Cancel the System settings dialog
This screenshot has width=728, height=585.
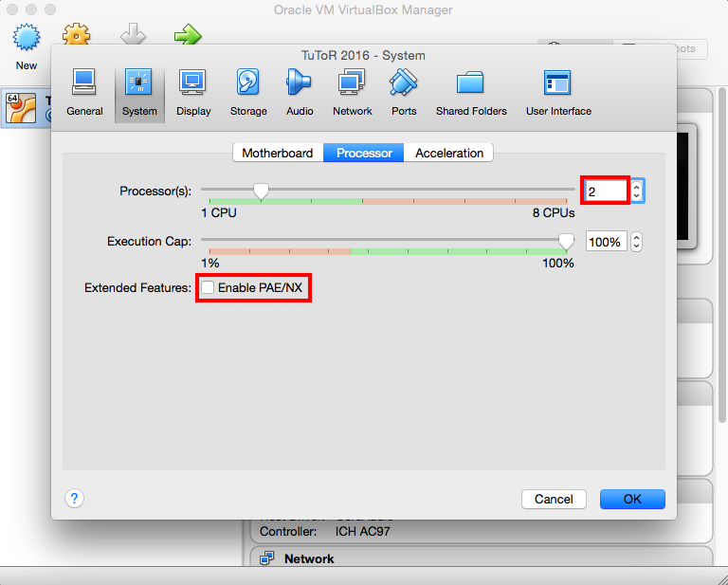click(x=554, y=499)
